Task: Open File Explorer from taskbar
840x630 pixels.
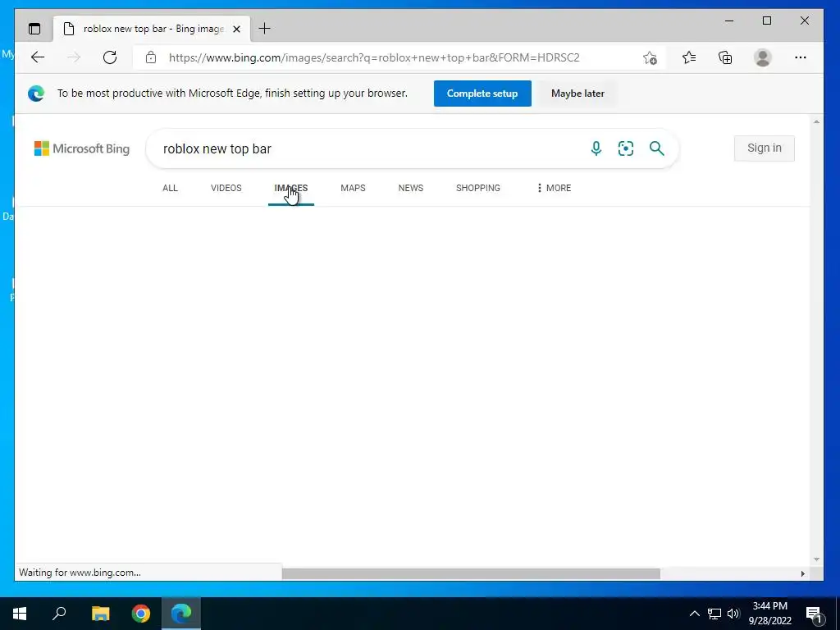Action: (x=100, y=614)
